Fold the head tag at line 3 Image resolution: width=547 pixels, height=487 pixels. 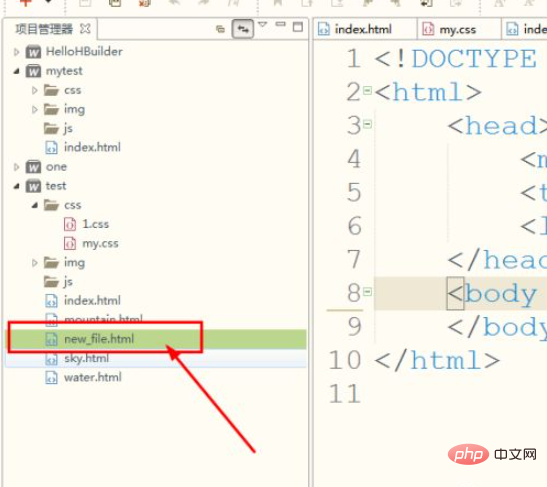[x=367, y=125]
